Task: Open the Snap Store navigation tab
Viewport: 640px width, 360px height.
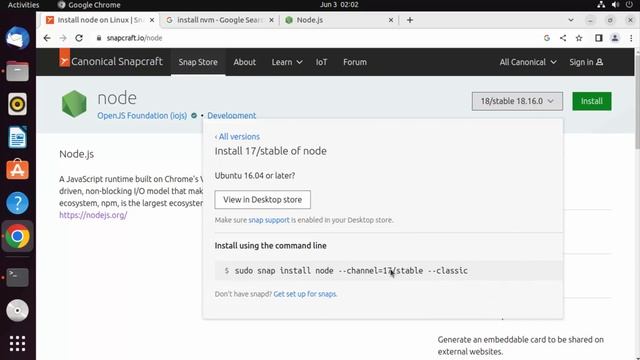Action: pos(198,62)
